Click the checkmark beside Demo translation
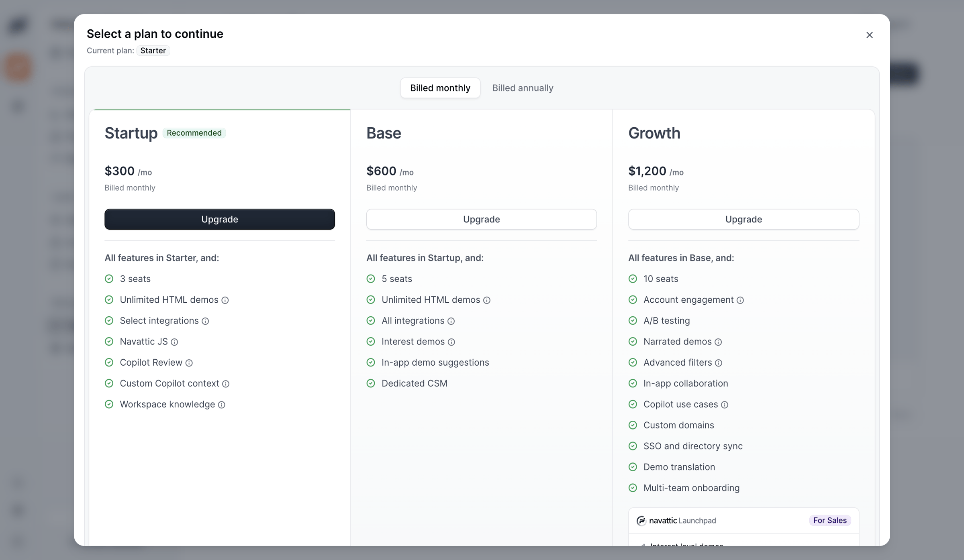 [633, 466]
